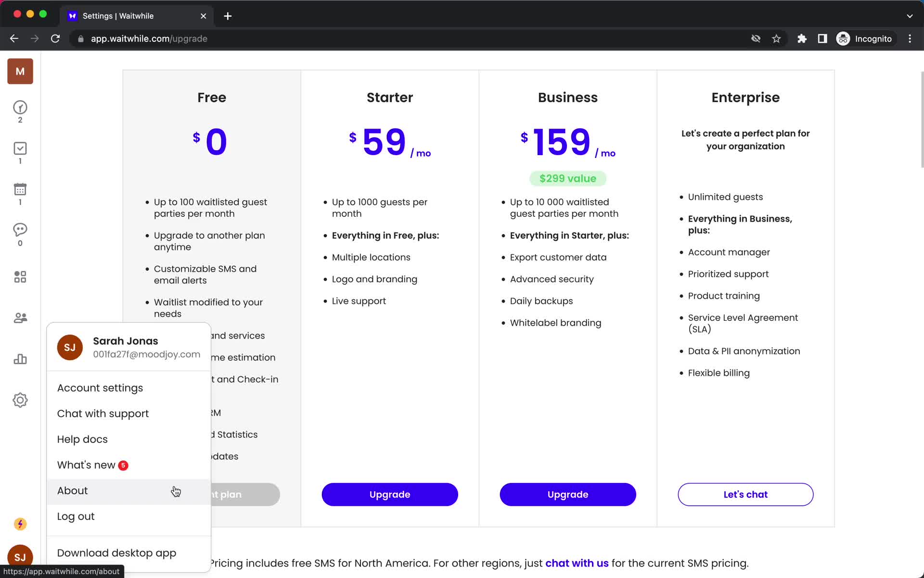Click the team/people icon in sidebar
The image size is (924, 578).
click(x=20, y=317)
